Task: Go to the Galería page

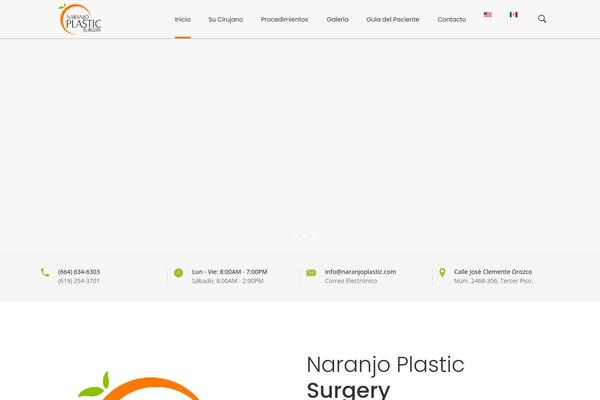Action: (x=337, y=20)
